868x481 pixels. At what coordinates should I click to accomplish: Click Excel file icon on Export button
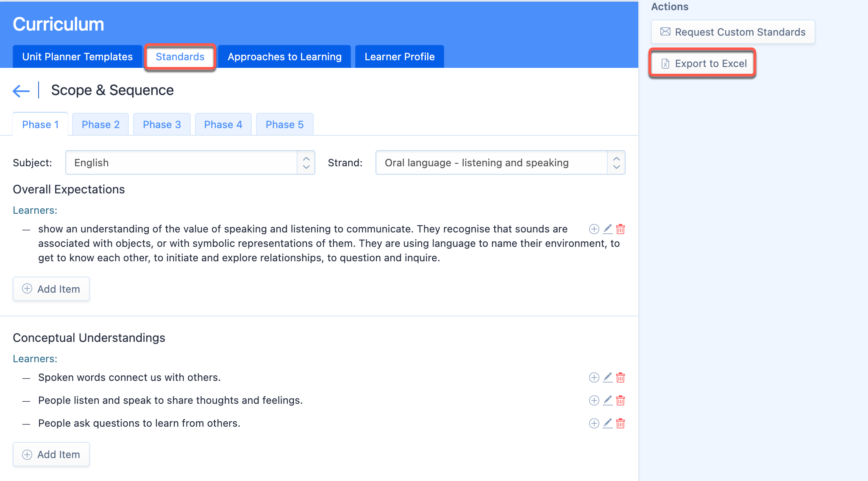(665, 64)
